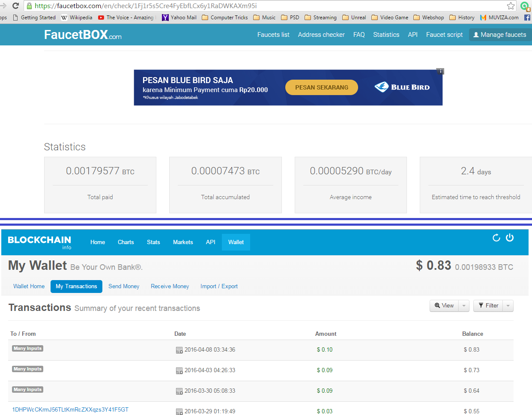Open the PSD bookmark folder
Image resolution: width=532 pixels, height=415 pixels.
[290, 18]
